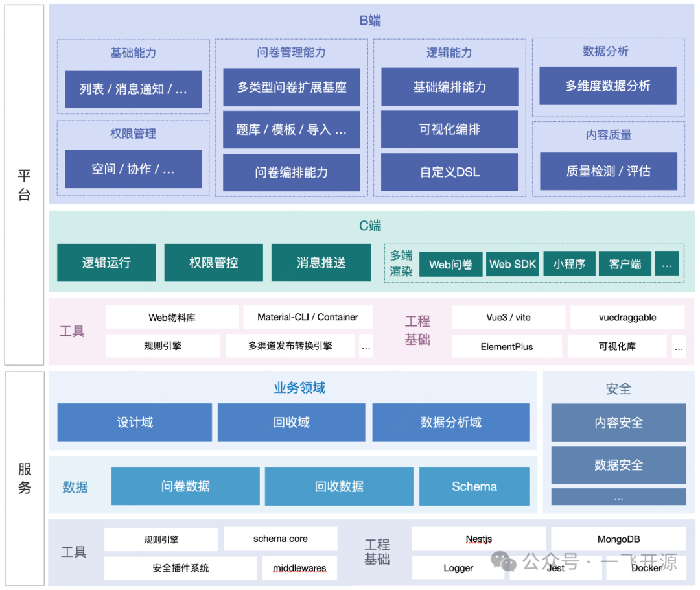The image size is (700, 590).
Task: Click the 问卷编排能力 block
Action: click(x=292, y=172)
